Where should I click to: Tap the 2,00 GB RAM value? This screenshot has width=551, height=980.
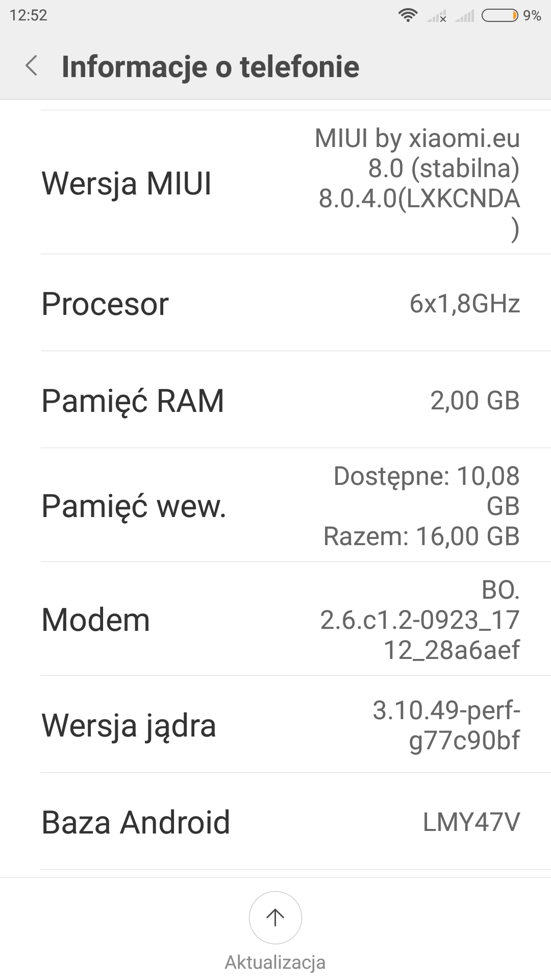(x=475, y=401)
